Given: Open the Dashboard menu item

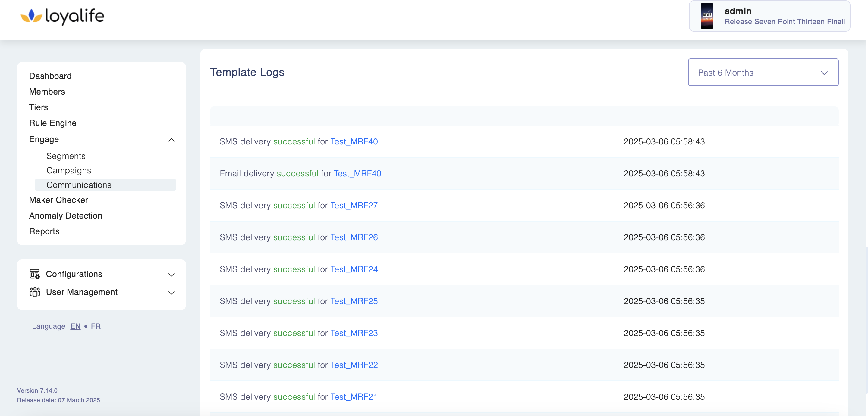Looking at the screenshot, I should click(x=50, y=76).
